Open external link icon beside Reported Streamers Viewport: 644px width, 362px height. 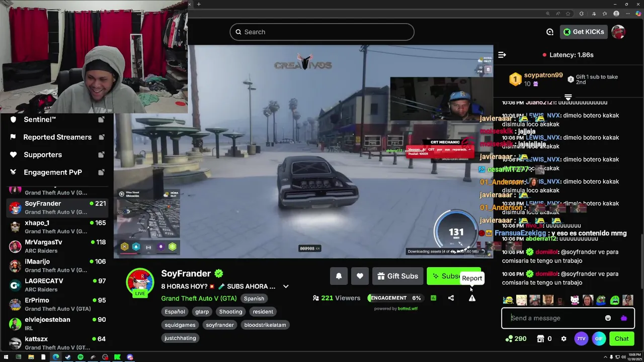pos(101,137)
